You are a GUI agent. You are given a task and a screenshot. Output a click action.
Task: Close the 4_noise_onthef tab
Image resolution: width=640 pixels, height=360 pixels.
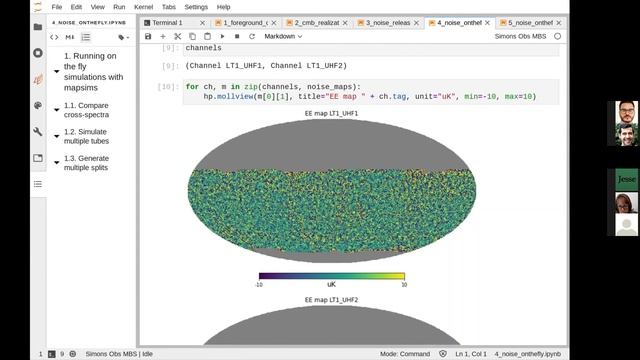coord(487,23)
